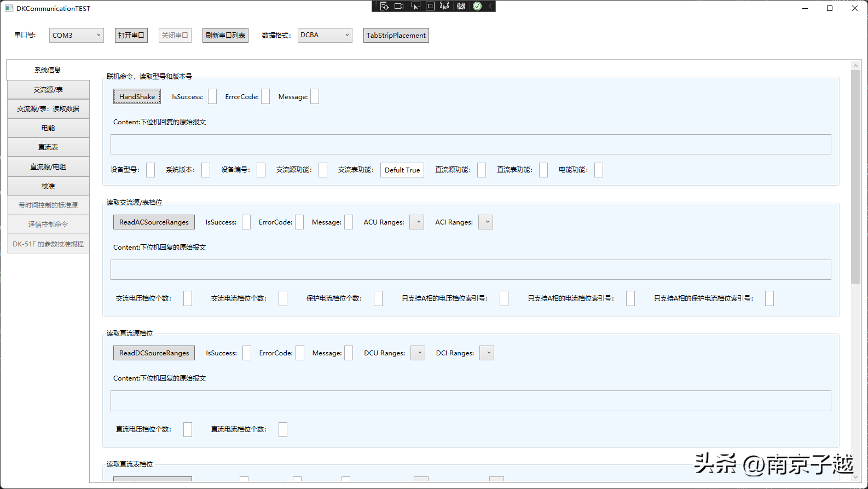Select the 校准 tab
Viewport: 868px width, 489px height.
[48, 186]
